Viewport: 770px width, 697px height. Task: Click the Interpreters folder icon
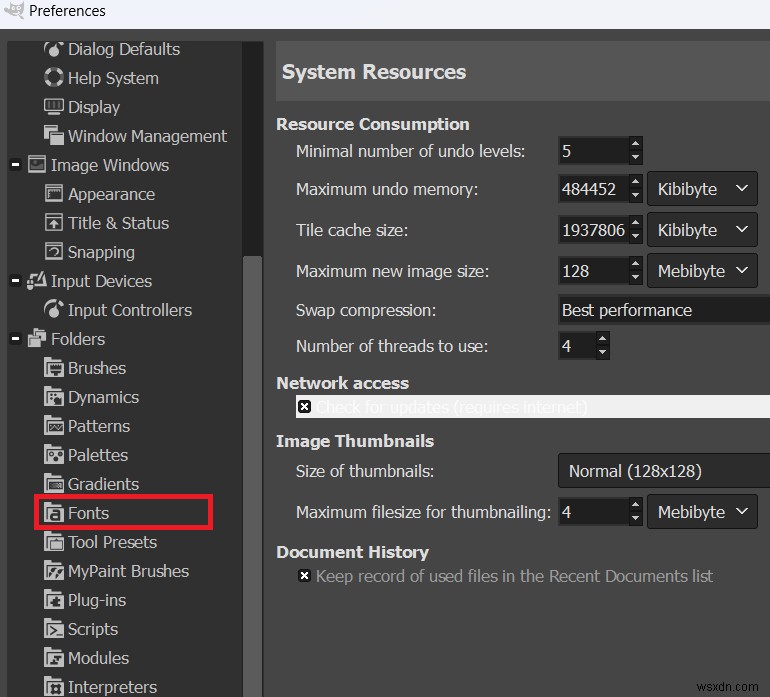[x=54, y=686]
